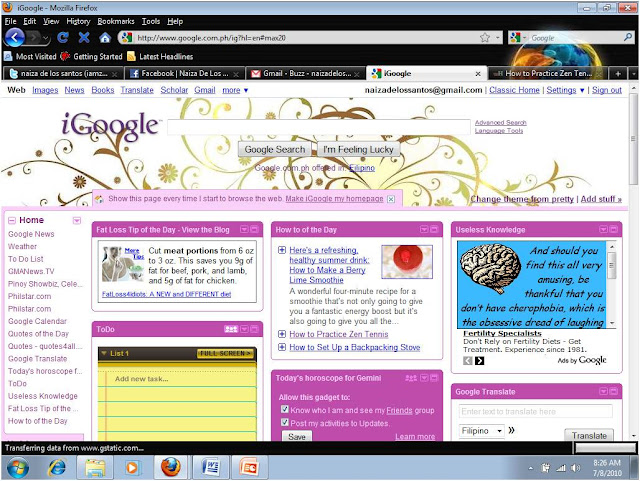Open 'Change theme from pretty' link
This screenshot has height=481, width=640.
(x=522, y=199)
